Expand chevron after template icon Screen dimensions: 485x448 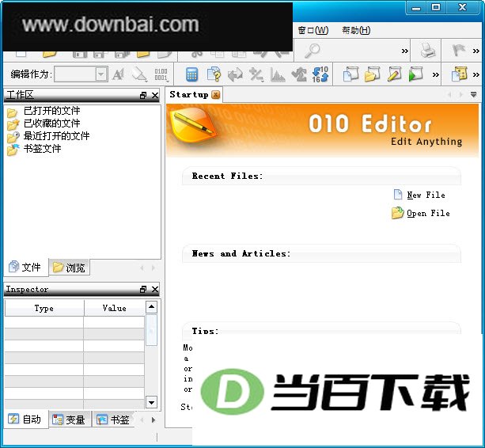[x=476, y=74]
